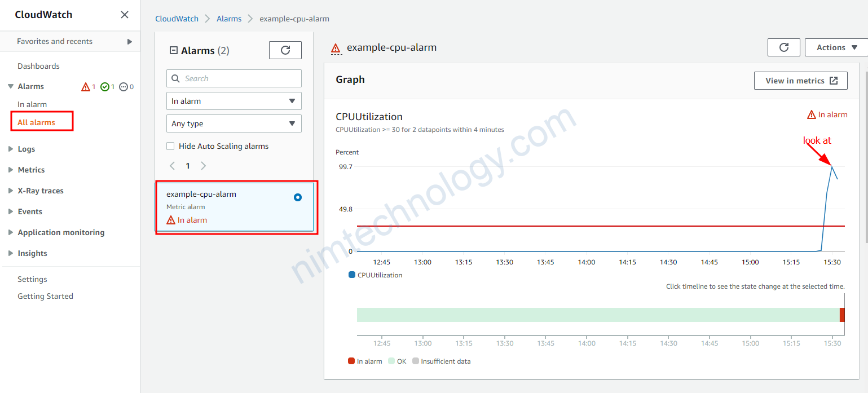Open the In alarm sidebar item
Image resolution: width=868 pixels, height=393 pixels.
click(x=32, y=104)
